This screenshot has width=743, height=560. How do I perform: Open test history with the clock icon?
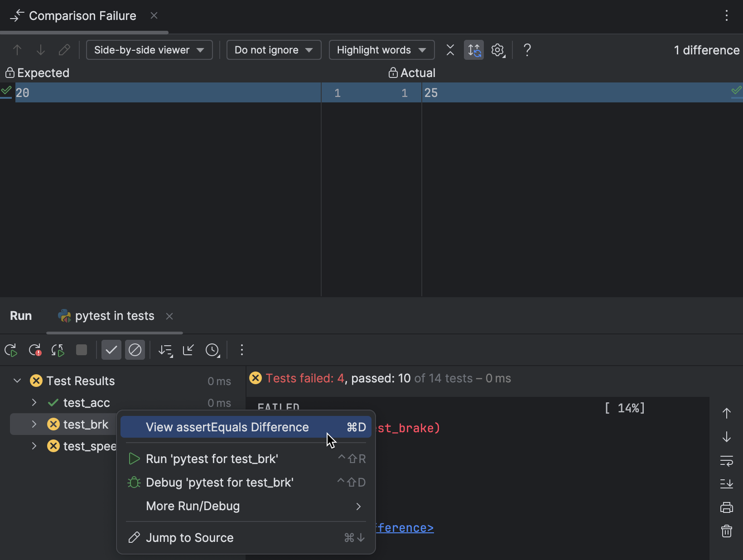212,350
